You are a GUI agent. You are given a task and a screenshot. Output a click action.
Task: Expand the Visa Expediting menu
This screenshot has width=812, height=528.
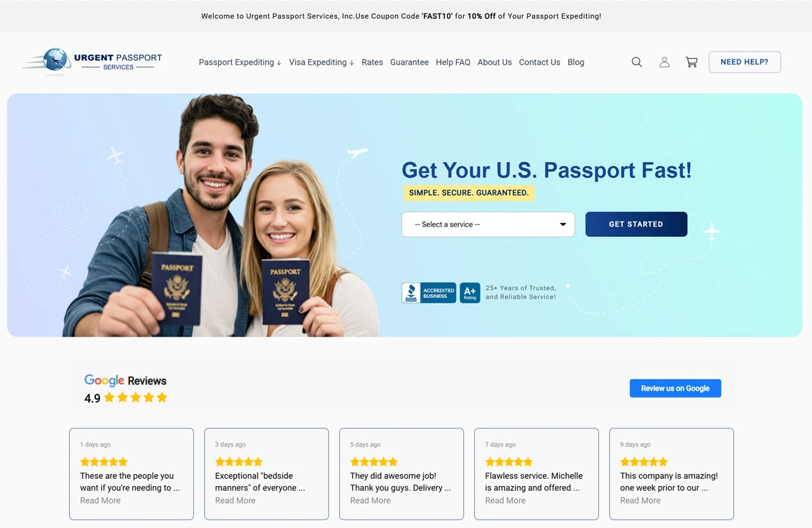coord(321,62)
